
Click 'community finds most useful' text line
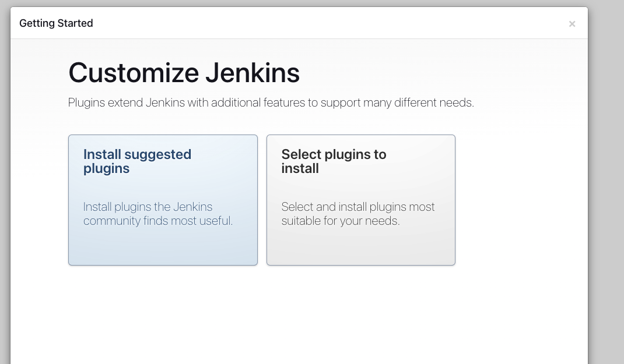coord(157,221)
